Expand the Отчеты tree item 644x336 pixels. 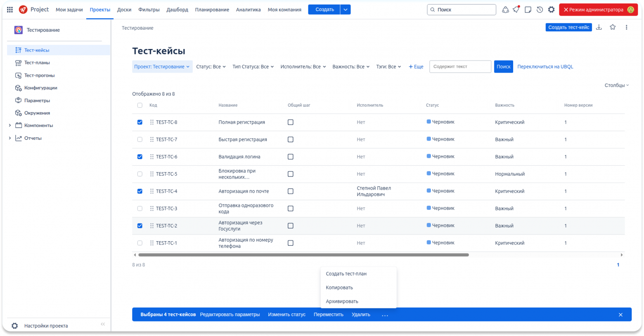point(10,138)
